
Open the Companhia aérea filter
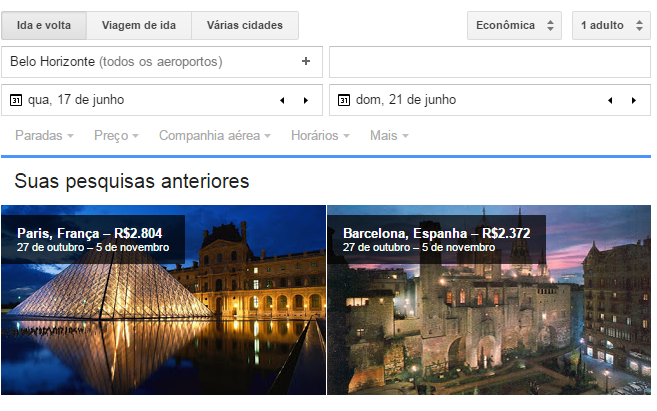215,136
